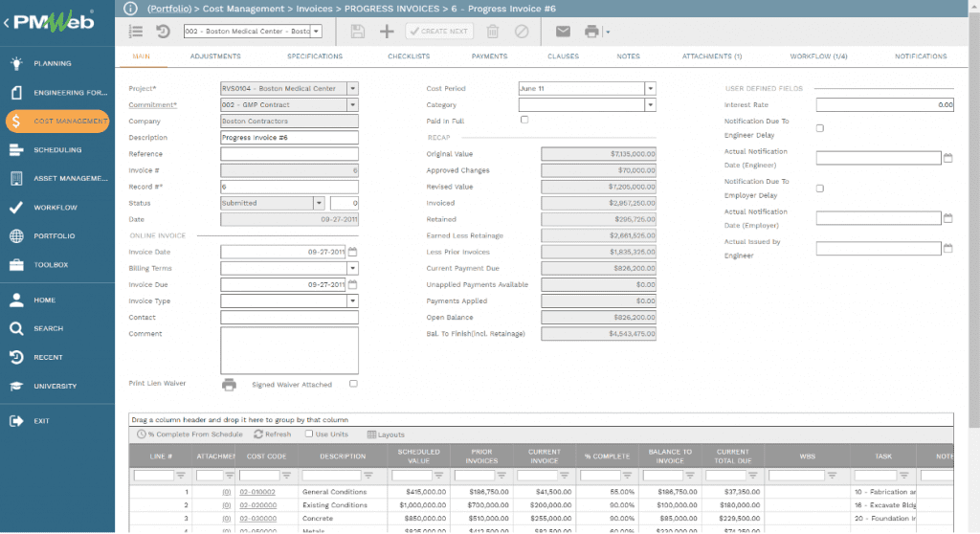The width and height of the screenshot is (980, 534).
Task: Collapse the sidebar using PMWeb back arrow
Action: coord(7,23)
